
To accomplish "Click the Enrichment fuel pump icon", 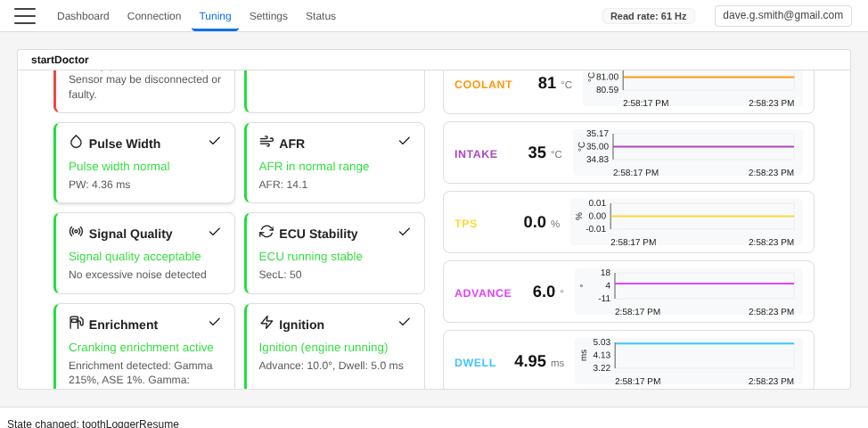I will (x=76, y=323).
